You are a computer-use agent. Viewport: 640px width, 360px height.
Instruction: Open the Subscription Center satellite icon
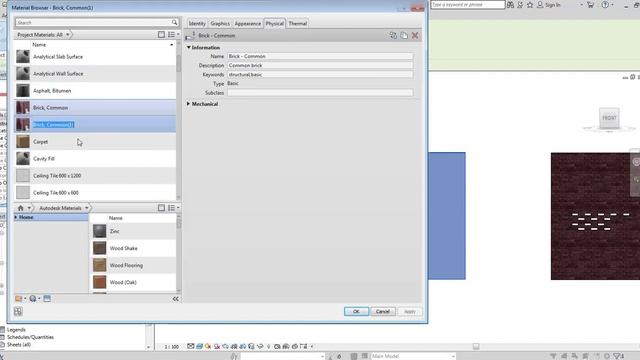click(520, 5)
